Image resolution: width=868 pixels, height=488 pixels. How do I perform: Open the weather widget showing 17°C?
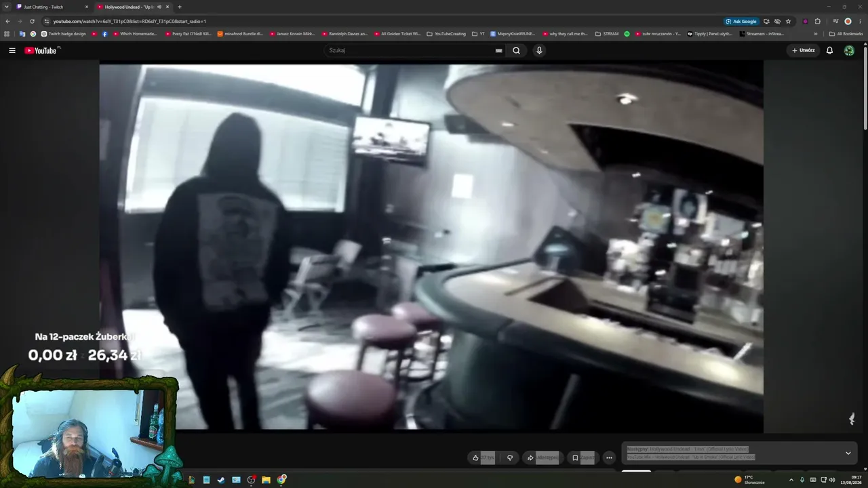(x=749, y=480)
